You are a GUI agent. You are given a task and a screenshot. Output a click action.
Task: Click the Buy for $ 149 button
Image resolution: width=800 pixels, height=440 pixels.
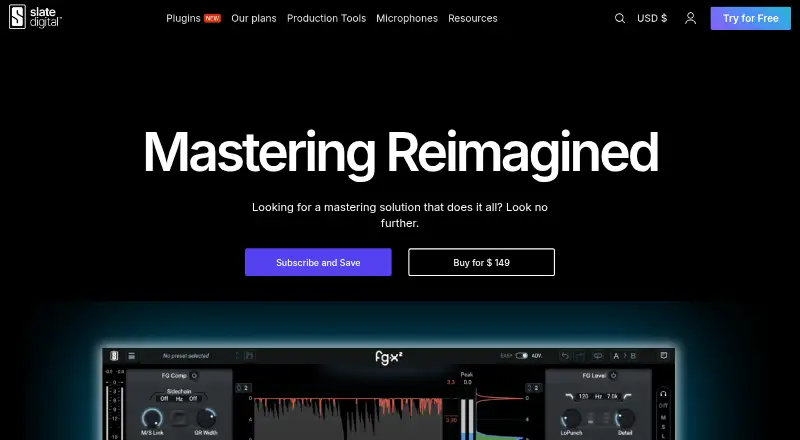pos(482,262)
